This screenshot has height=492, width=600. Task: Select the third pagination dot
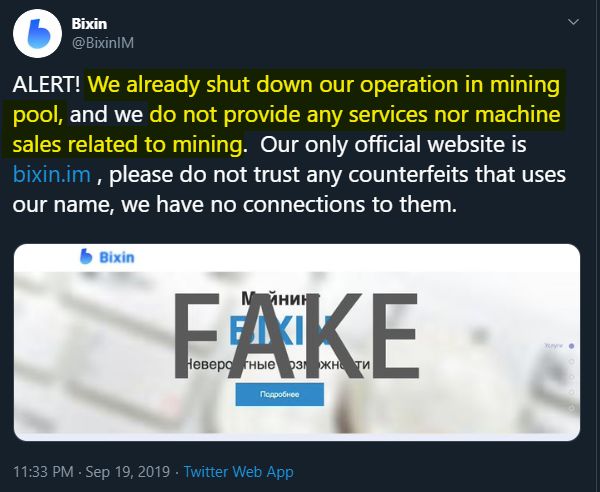(x=571, y=376)
